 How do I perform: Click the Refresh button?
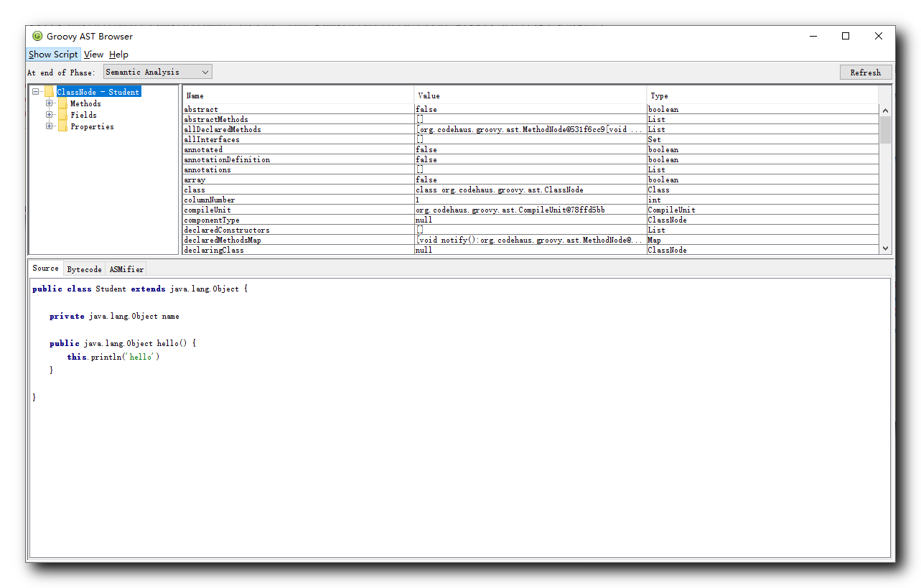click(866, 73)
